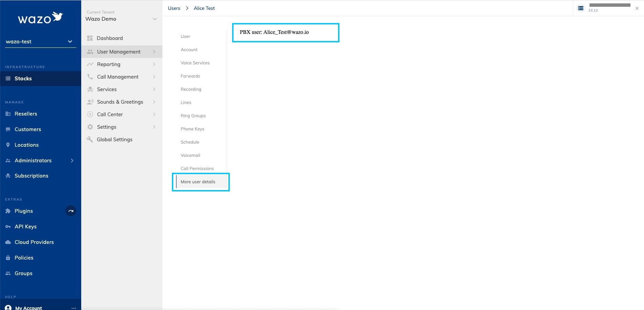Image resolution: width=644 pixels, height=310 pixels.
Task: Click the stack list icon top right
Action: [581, 8]
